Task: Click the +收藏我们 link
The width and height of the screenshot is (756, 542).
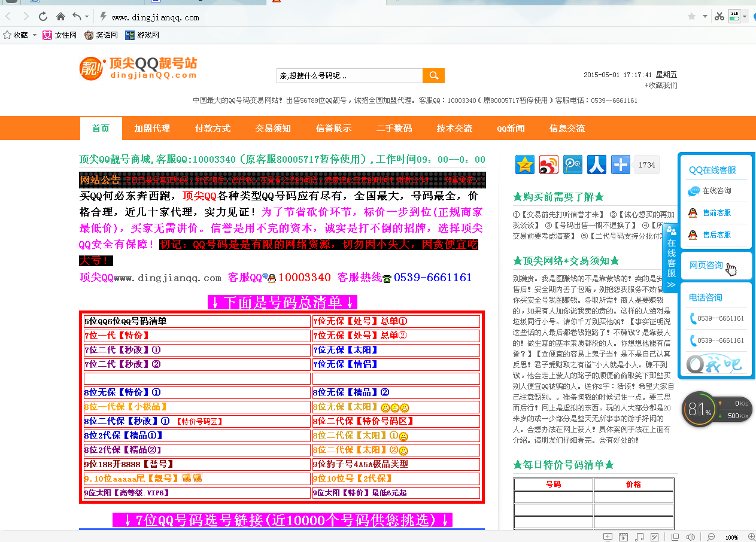Action: coord(661,86)
